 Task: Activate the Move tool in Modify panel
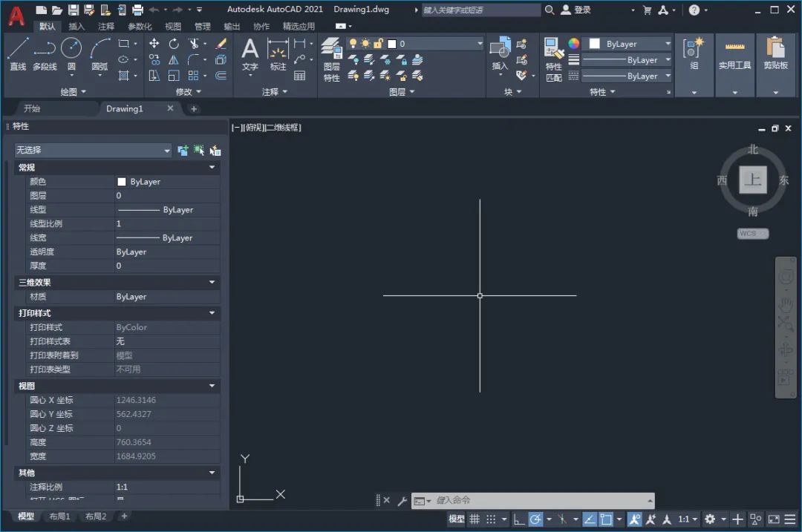[x=154, y=44]
